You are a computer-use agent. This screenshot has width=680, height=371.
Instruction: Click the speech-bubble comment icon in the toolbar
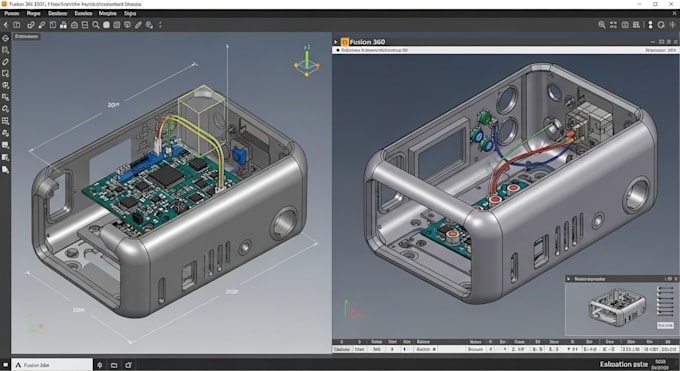(x=128, y=25)
